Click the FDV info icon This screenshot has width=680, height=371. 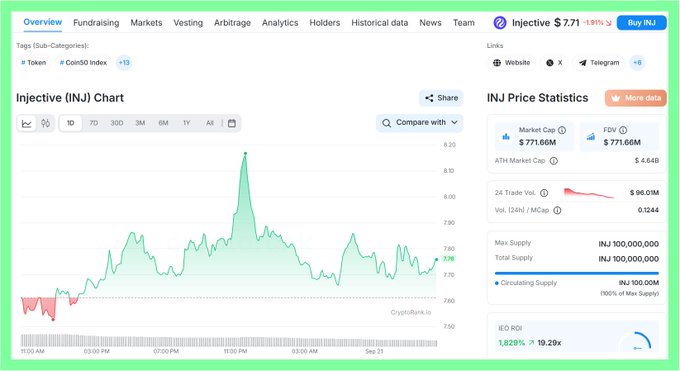click(623, 130)
